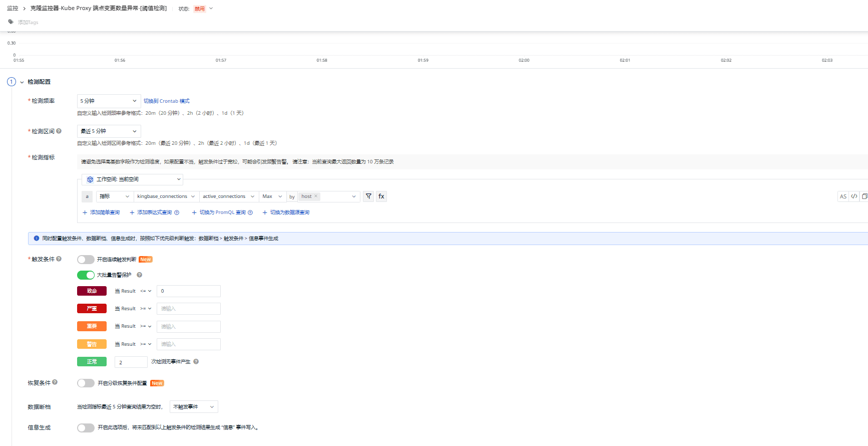Viewport: 868px width, 446px height.
Task: Open the filter icon in query row
Action: pos(368,196)
